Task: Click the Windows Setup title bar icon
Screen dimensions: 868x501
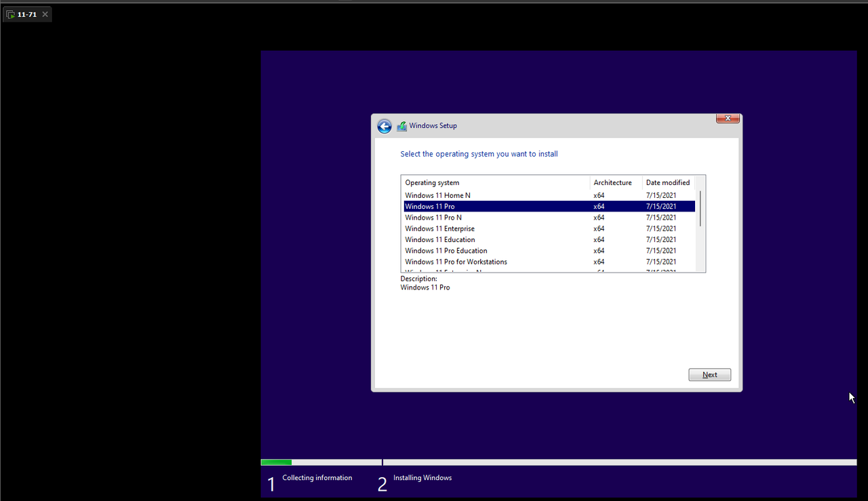Action: [401, 126]
